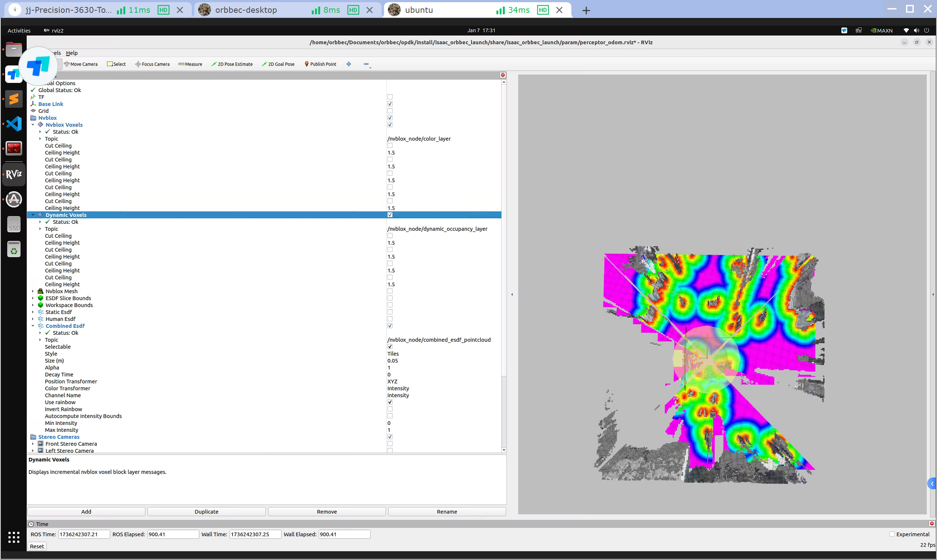Click the blue plus add-tool icon
Viewport: 937px width, 560px height.
pos(349,64)
